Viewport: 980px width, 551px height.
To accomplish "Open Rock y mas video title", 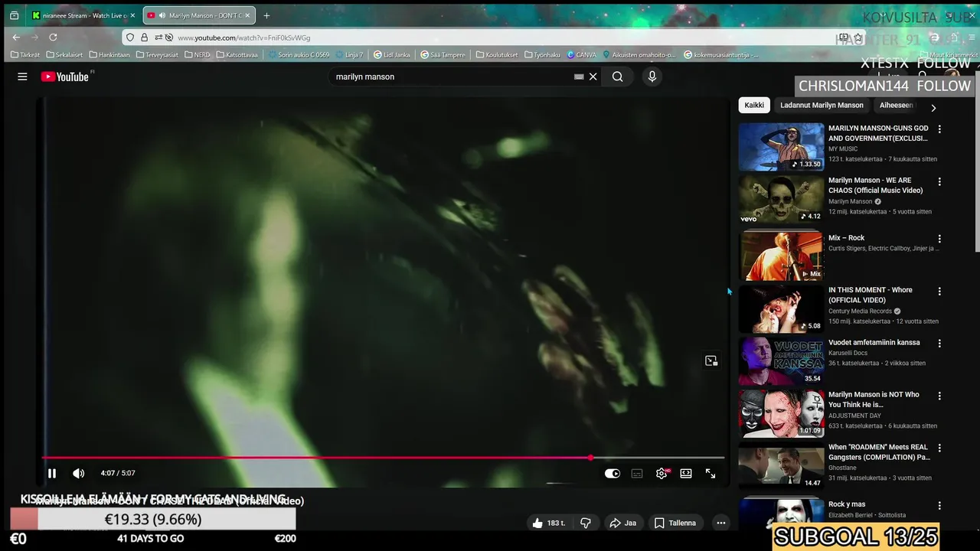I will [x=847, y=504].
